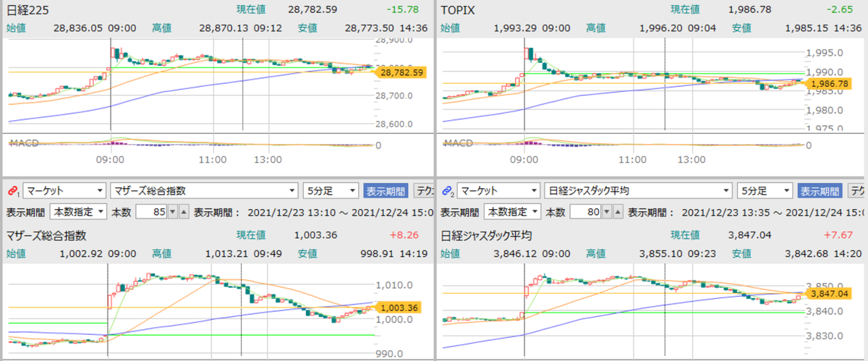Click the JASDAQ high value 3,855.10

660,254
